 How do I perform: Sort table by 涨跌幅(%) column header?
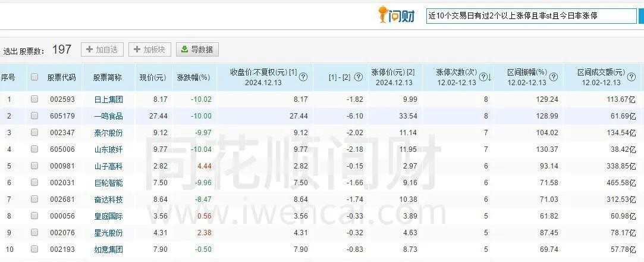[x=193, y=77]
